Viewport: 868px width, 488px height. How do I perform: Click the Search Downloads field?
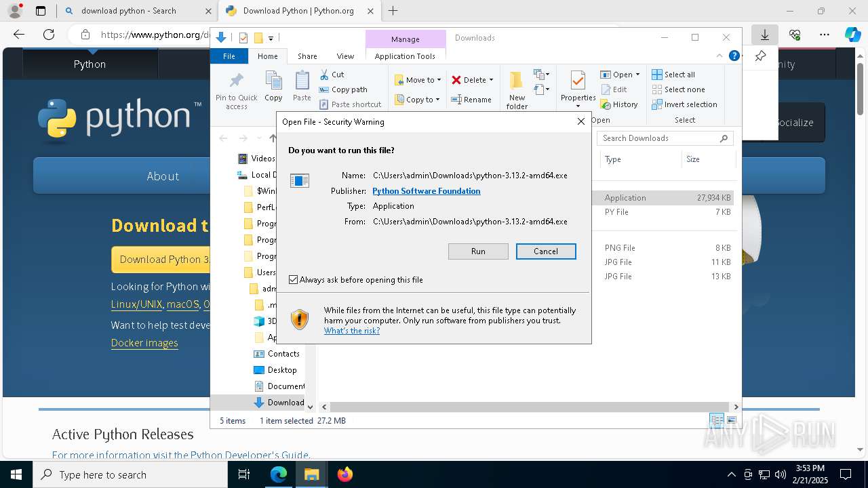pyautogui.click(x=665, y=138)
